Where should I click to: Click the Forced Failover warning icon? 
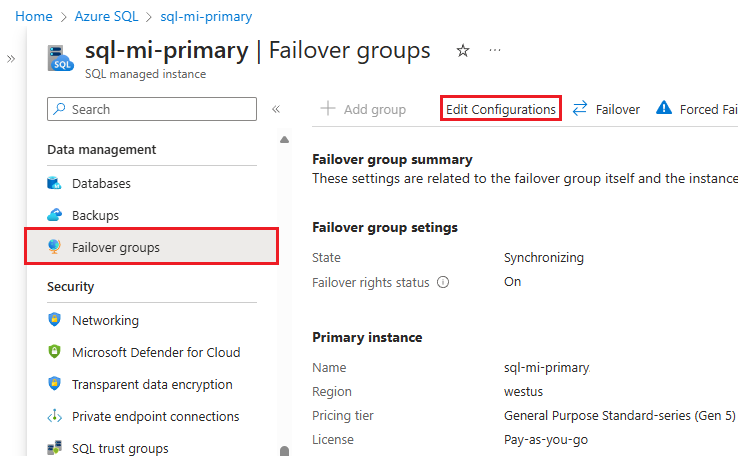663,109
